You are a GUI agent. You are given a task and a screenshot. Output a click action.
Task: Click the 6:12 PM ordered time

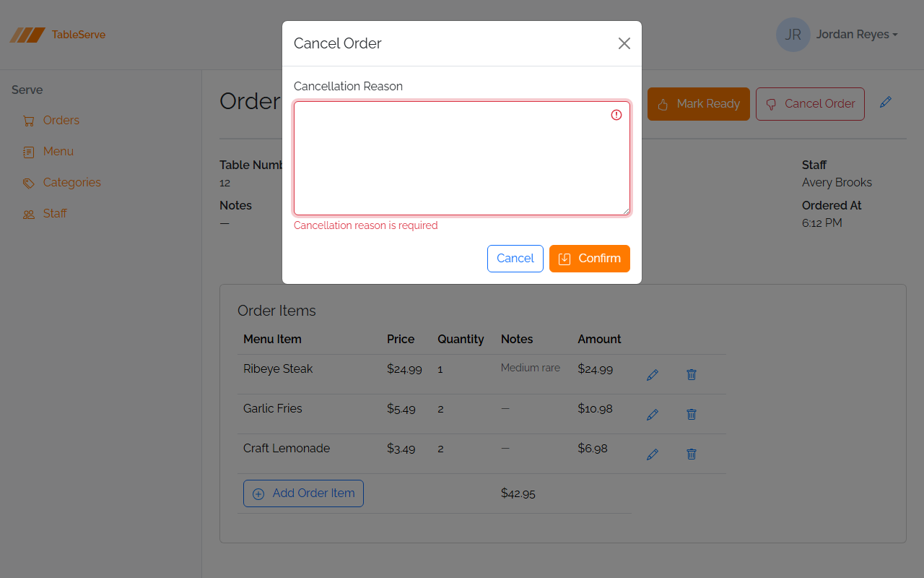coord(822,223)
